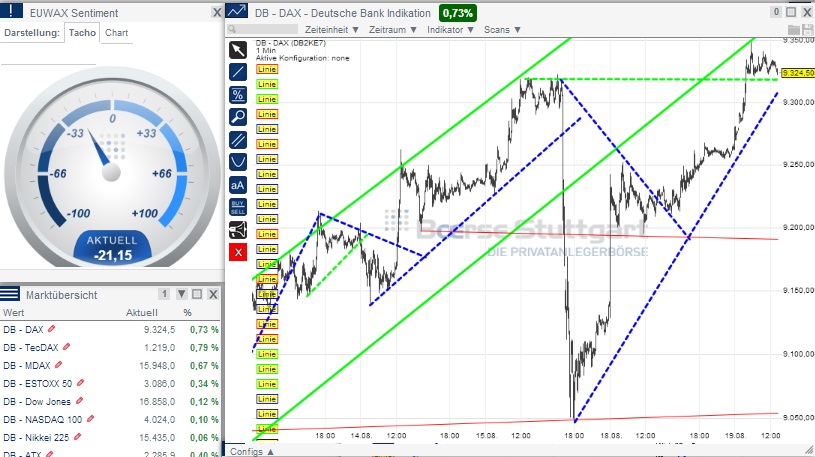Select the DB - MDAX row
This screenshot has height=457, width=815.
click(x=110, y=365)
